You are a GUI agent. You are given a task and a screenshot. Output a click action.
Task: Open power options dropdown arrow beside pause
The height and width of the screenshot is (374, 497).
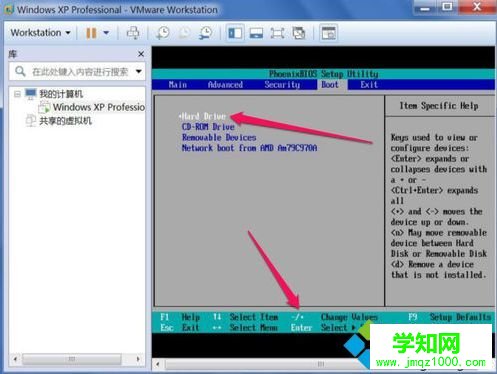106,33
